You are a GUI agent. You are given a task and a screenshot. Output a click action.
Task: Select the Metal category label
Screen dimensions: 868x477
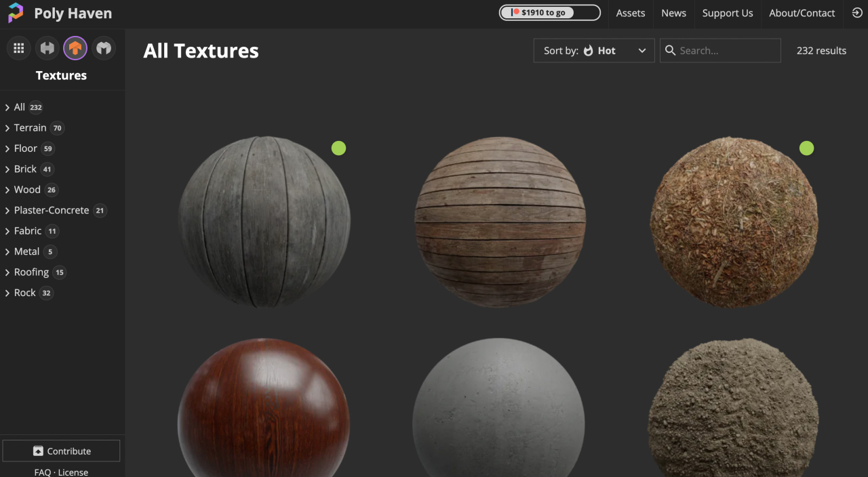tap(27, 251)
